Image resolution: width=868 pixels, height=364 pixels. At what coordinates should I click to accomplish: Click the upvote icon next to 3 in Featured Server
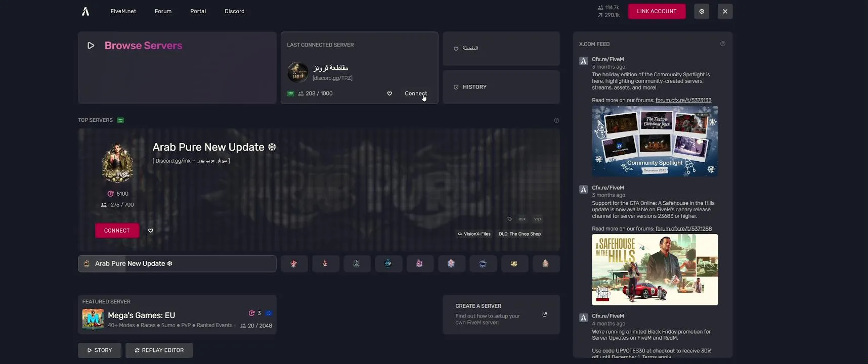251,313
